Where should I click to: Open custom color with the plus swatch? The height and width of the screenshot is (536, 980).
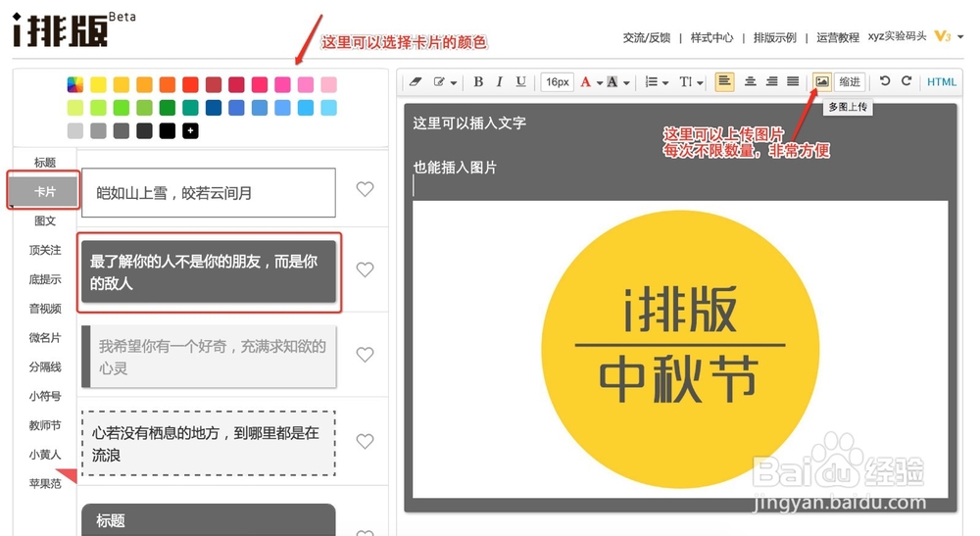point(191,130)
